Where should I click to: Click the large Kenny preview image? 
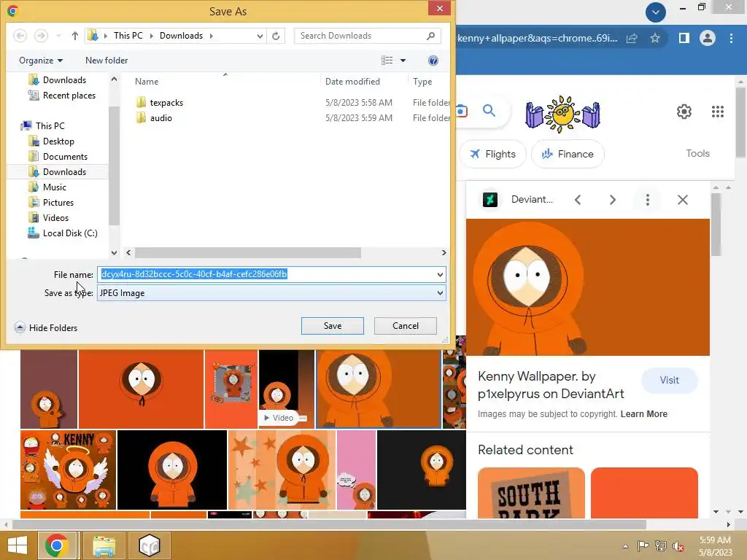tap(587, 287)
